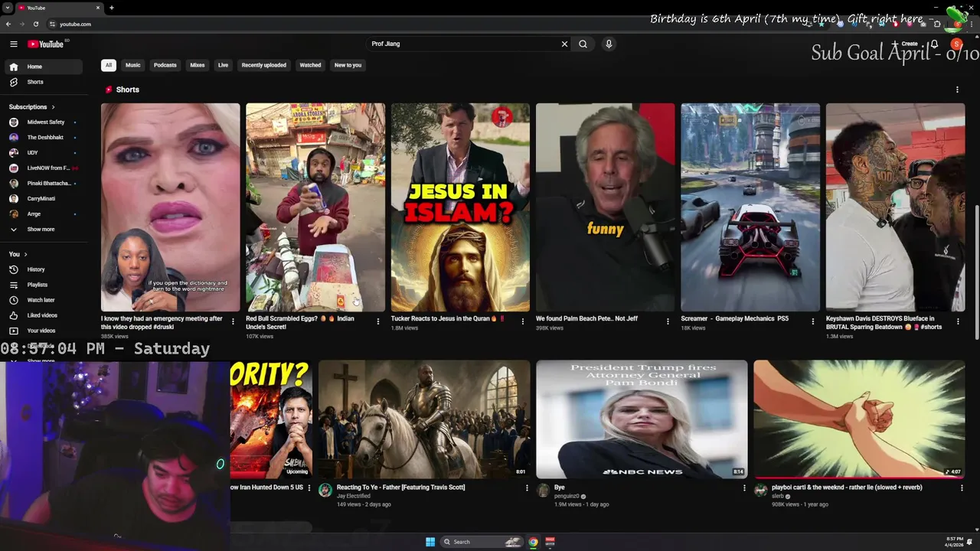Open the Arrge subscription
Viewport: 980px width, 551px height.
[44, 214]
